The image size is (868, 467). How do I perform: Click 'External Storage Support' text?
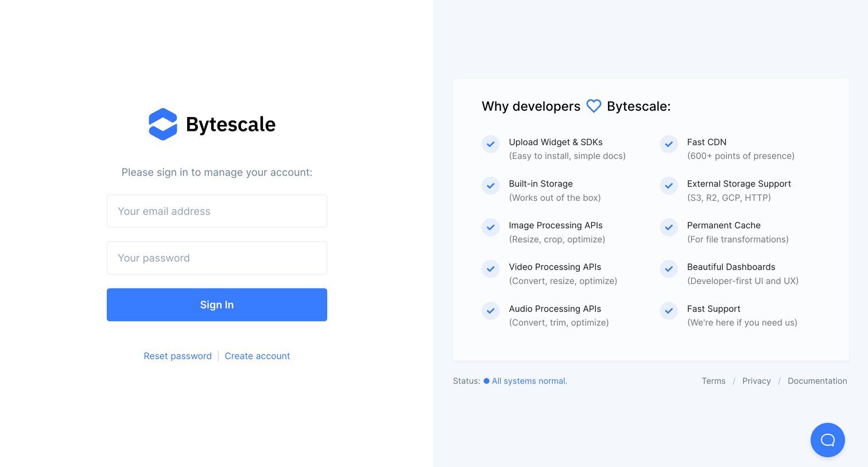739,184
